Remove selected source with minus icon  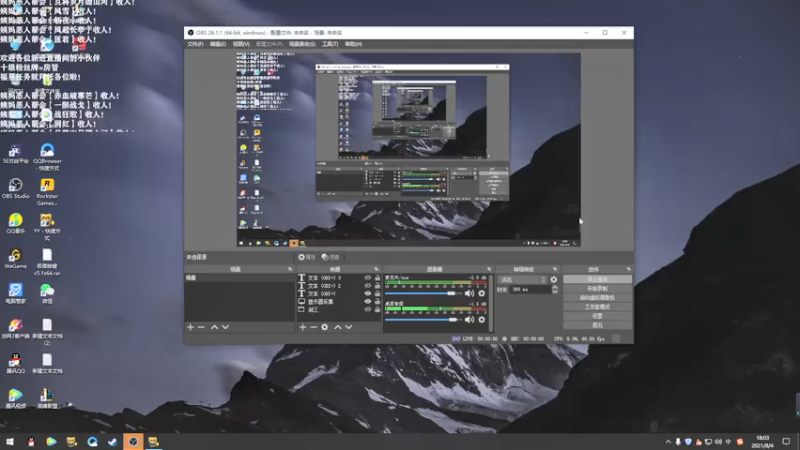click(314, 327)
